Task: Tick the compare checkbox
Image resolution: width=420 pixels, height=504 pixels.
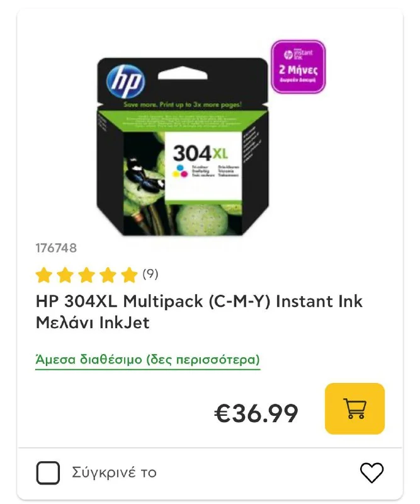Action: [48, 473]
